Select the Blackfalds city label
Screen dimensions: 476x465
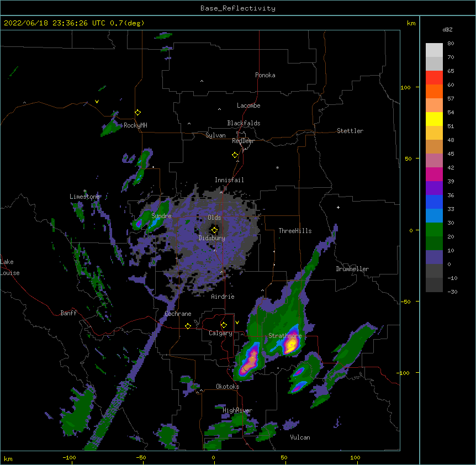click(244, 123)
